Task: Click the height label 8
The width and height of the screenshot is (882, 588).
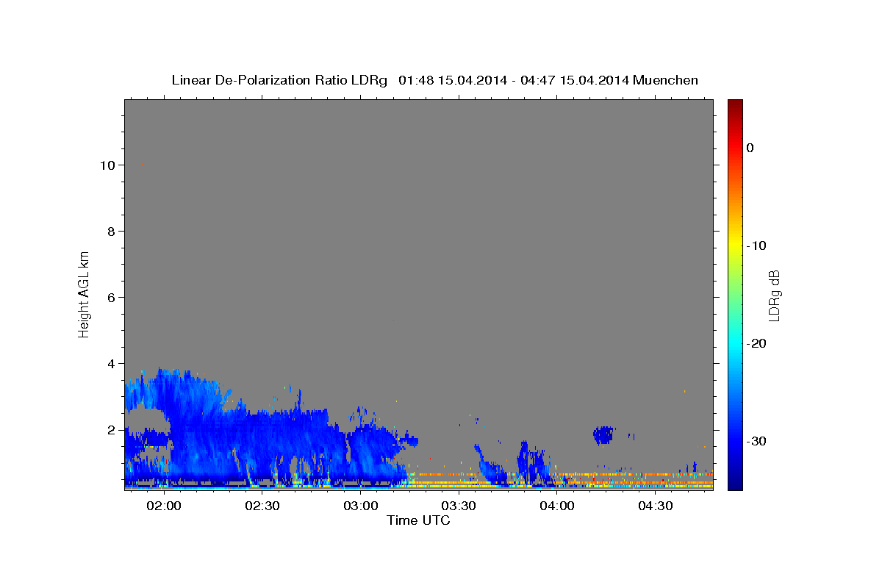Action: point(111,231)
